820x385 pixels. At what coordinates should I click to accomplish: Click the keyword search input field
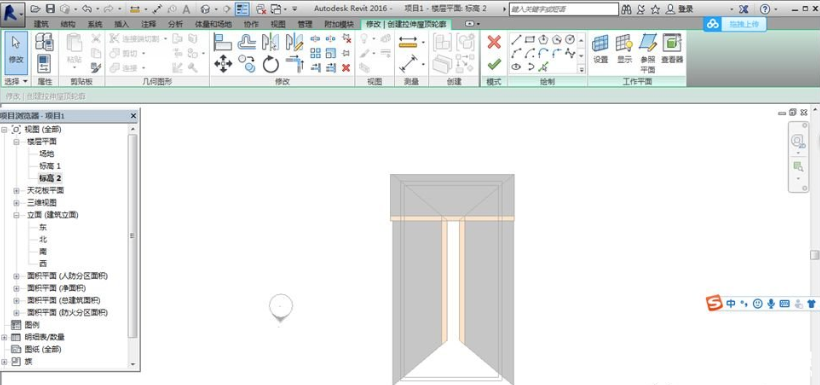(x=563, y=9)
